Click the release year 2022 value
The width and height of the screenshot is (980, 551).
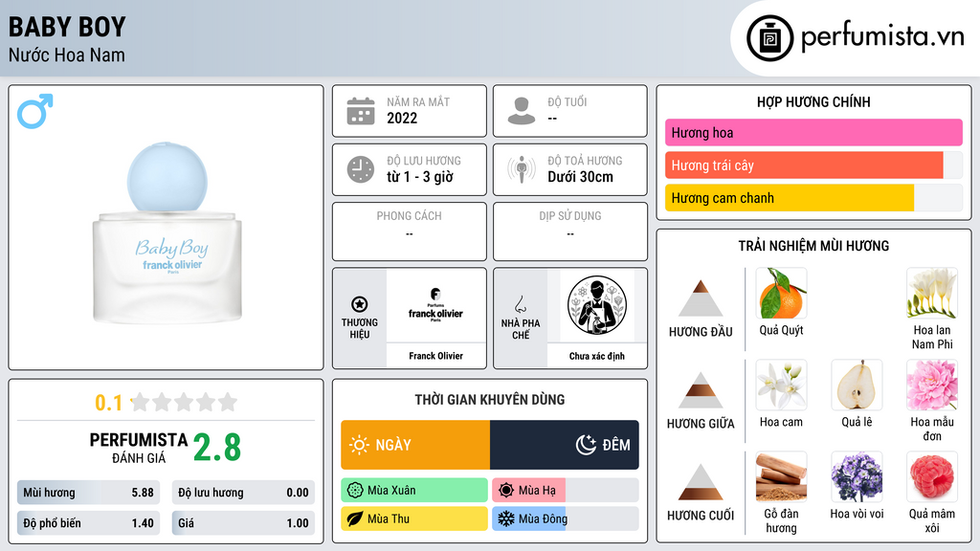click(x=402, y=118)
